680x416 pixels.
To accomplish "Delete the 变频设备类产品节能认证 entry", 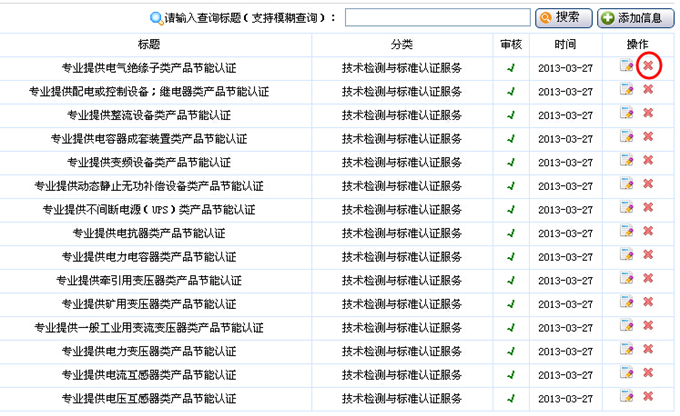I will pyautogui.click(x=648, y=161).
